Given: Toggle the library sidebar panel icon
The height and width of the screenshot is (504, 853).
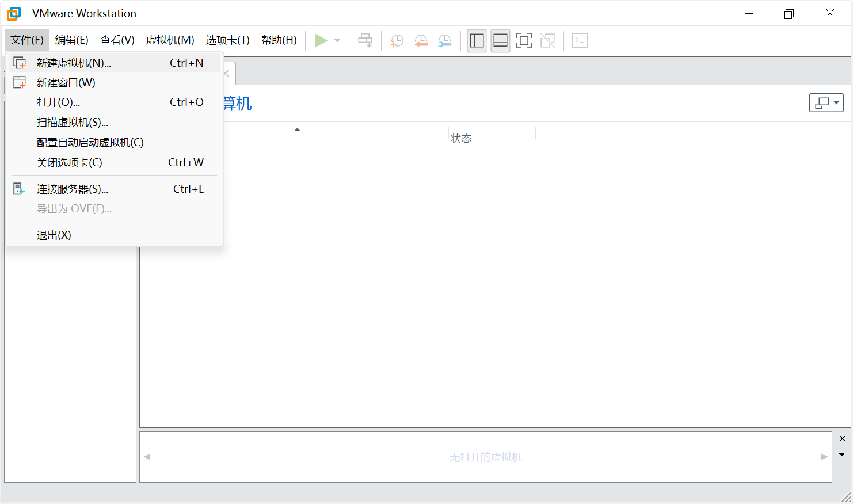Looking at the screenshot, I should pyautogui.click(x=477, y=40).
